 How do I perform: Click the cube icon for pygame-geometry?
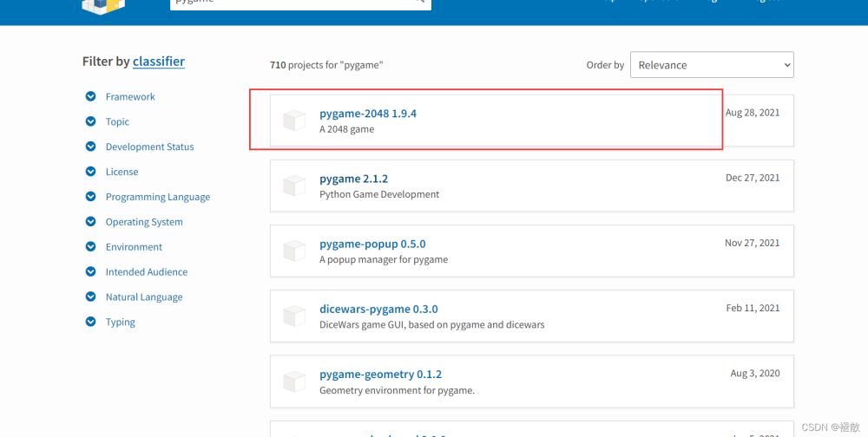295,382
